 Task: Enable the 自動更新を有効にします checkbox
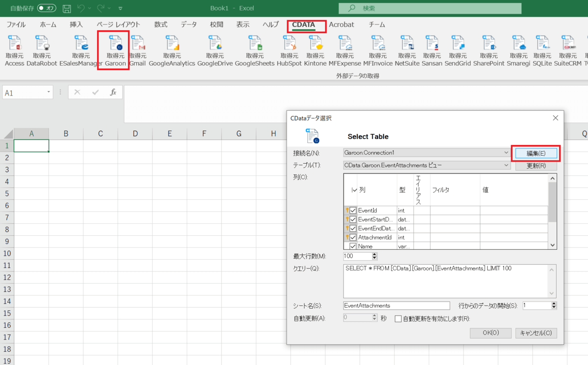tap(398, 318)
